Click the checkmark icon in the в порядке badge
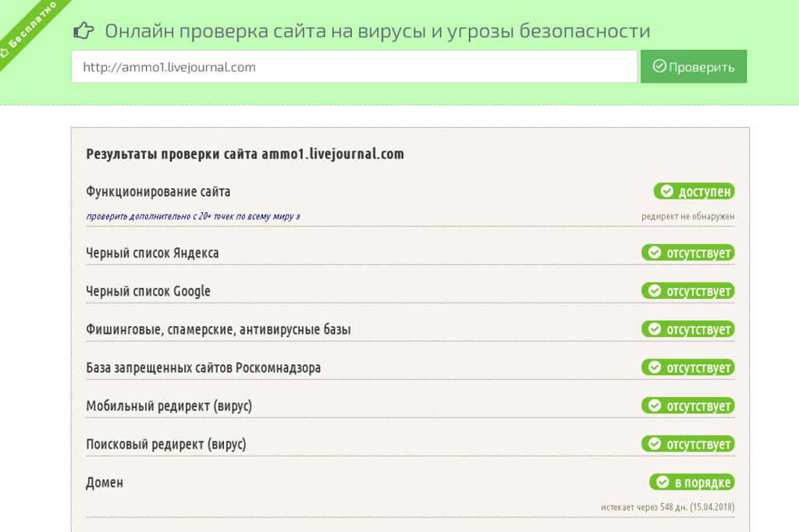 click(x=662, y=482)
